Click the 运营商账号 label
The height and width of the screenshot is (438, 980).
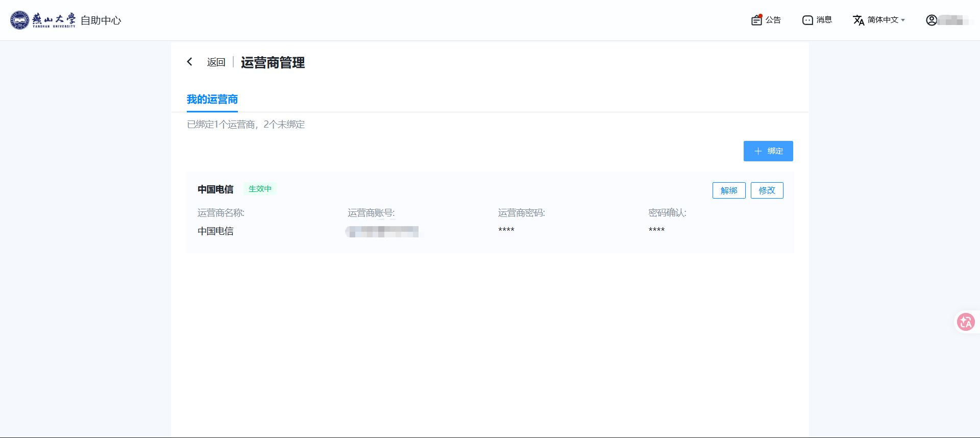[371, 213]
